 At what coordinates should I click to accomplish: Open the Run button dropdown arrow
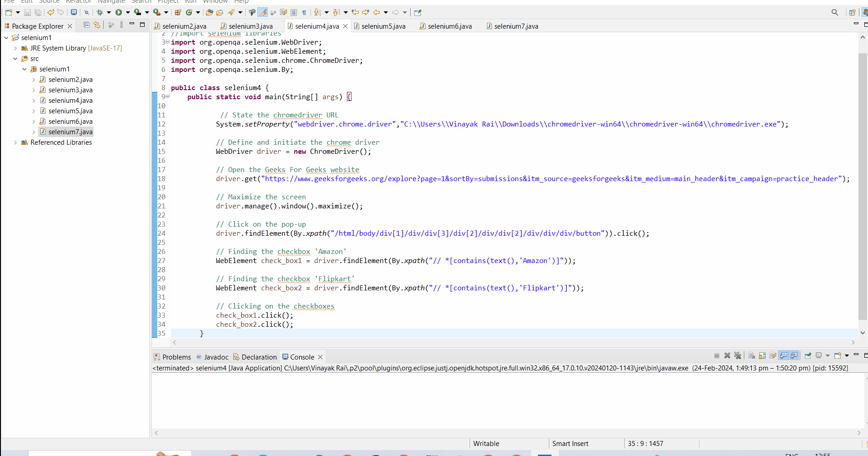click(128, 12)
